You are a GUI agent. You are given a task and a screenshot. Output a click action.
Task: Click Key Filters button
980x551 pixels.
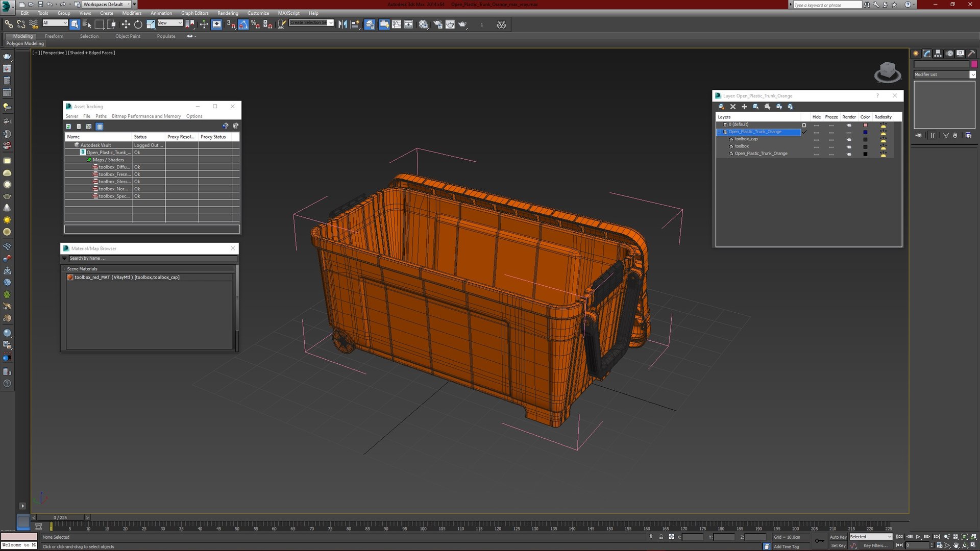875,545
